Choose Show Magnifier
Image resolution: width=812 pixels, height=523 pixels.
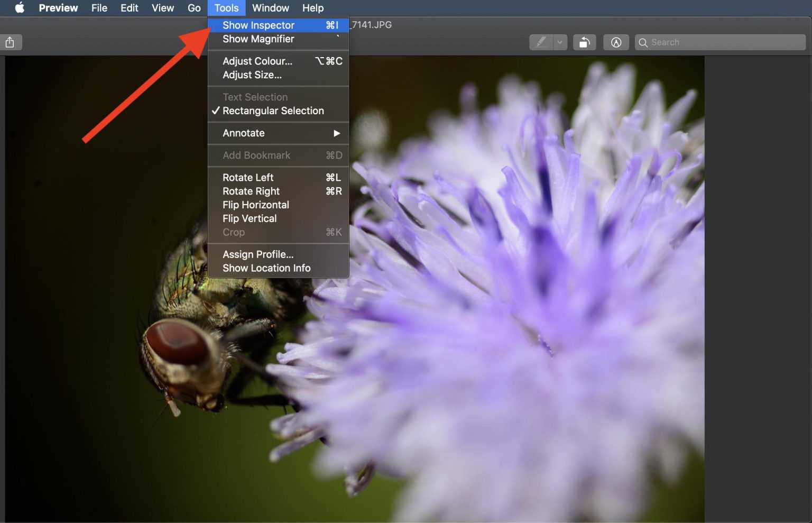pos(257,39)
